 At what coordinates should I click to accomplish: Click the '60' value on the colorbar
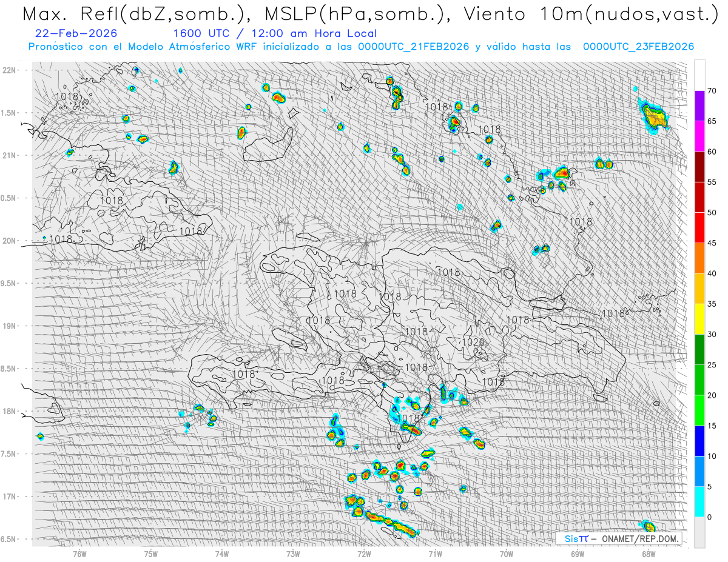712,152
